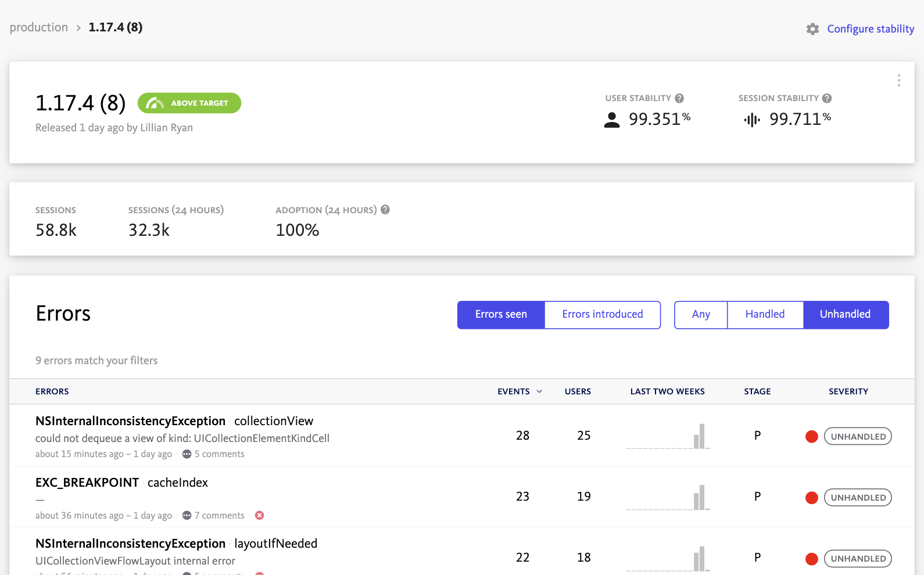
Task: Click '7 comments' on cacheIndex error
Action: [x=219, y=516]
